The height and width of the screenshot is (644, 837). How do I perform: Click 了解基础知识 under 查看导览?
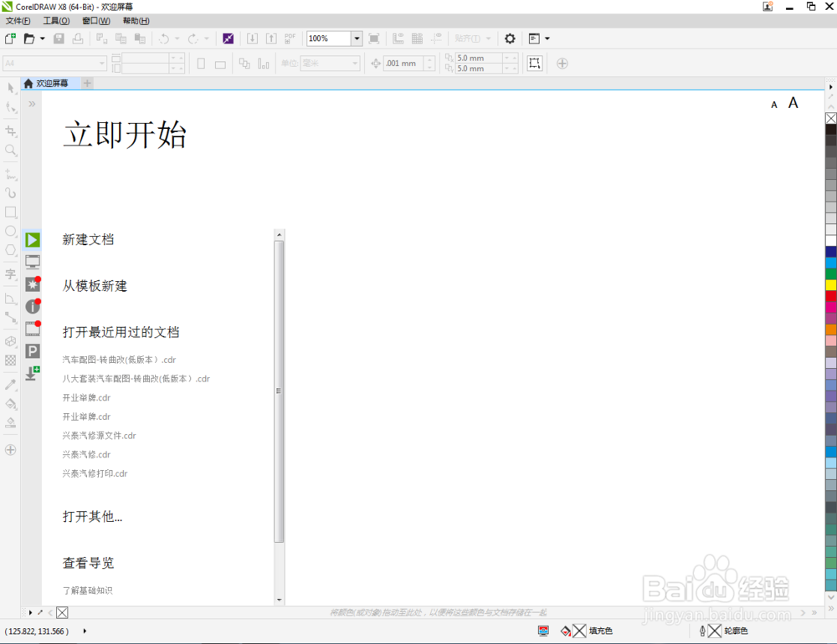88,590
